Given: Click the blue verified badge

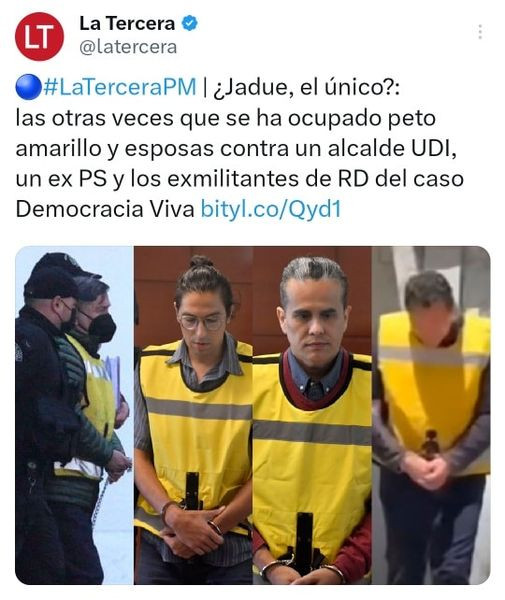Looking at the screenshot, I should coord(189,23).
